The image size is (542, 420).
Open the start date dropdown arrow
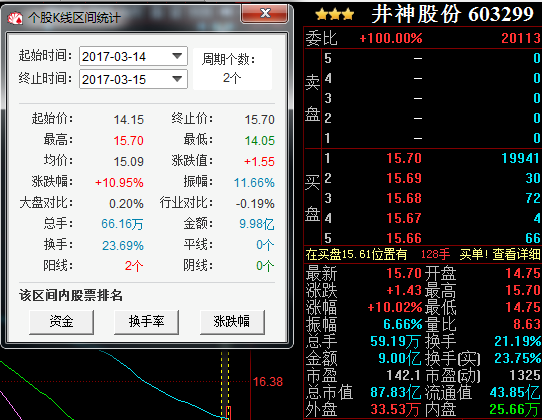point(177,56)
